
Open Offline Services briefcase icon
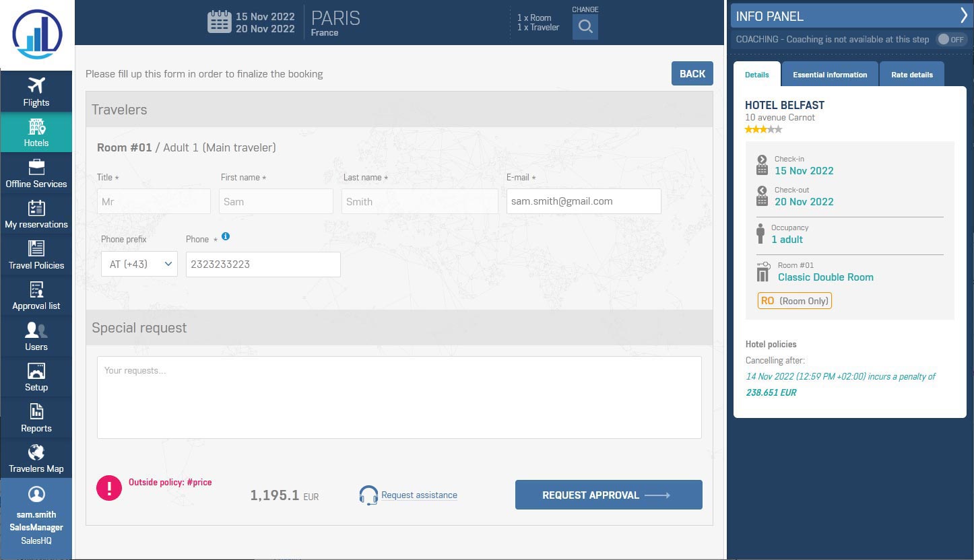click(x=36, y=167)
